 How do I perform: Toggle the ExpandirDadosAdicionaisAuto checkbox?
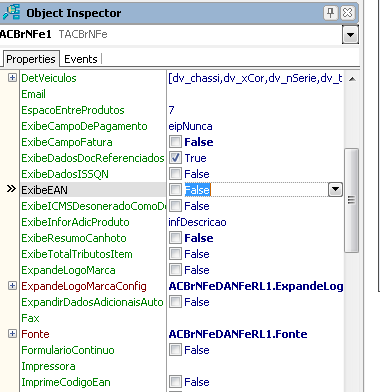[175, 302]
